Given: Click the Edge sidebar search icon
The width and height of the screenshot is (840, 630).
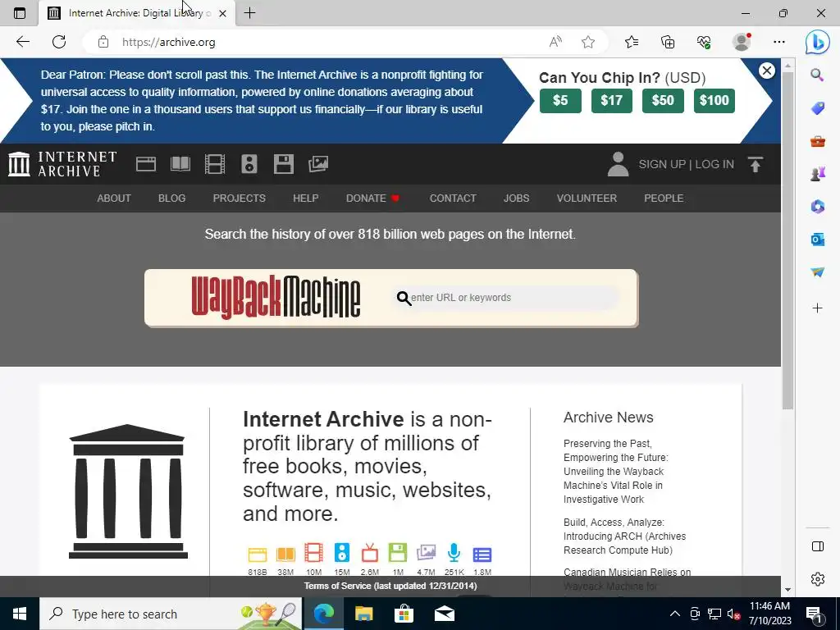Looking at the screenshot, I should pyautogui.click(x=817, y=75).
